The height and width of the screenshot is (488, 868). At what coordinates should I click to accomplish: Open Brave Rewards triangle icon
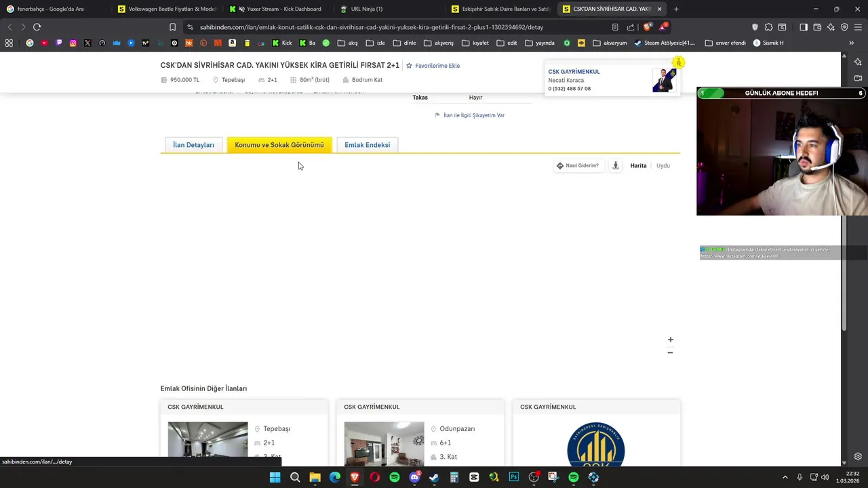point(663,27)
